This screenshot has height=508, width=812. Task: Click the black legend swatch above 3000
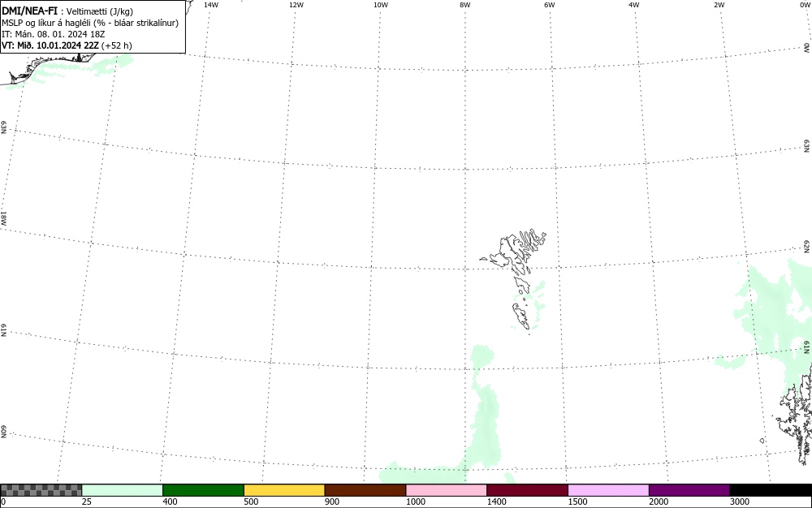click(771, 490)
